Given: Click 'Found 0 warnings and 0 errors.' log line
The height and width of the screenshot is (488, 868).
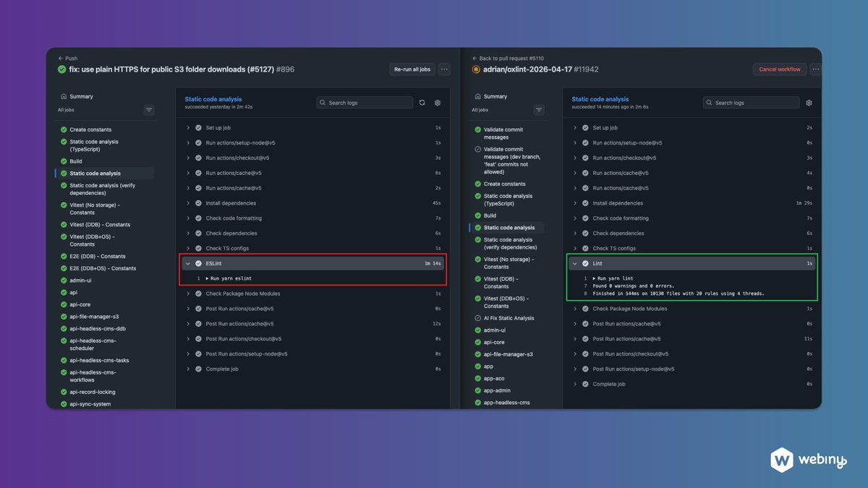Looking at the screenshot, I should 634,286.
